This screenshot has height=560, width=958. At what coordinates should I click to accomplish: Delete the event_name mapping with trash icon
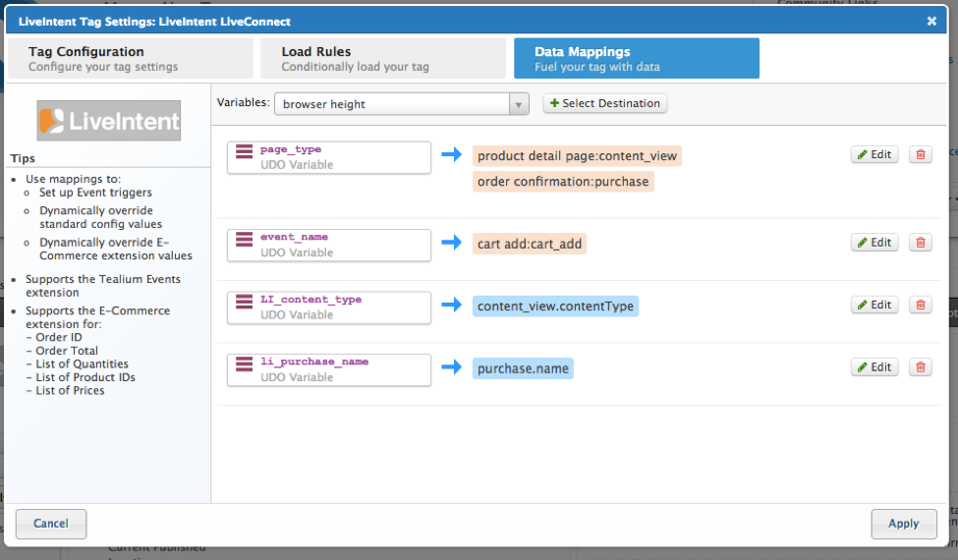[x=920, y=243]
